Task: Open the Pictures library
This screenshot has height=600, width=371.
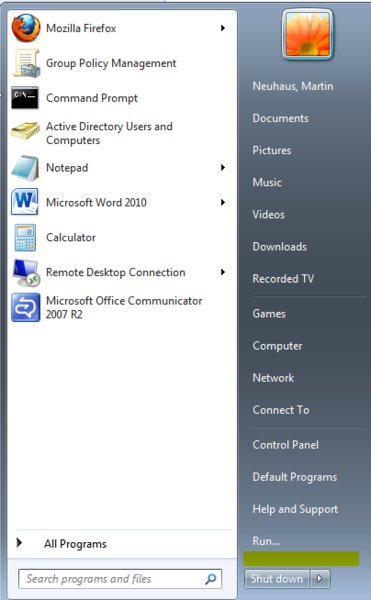Action: [x=272, y=150]
